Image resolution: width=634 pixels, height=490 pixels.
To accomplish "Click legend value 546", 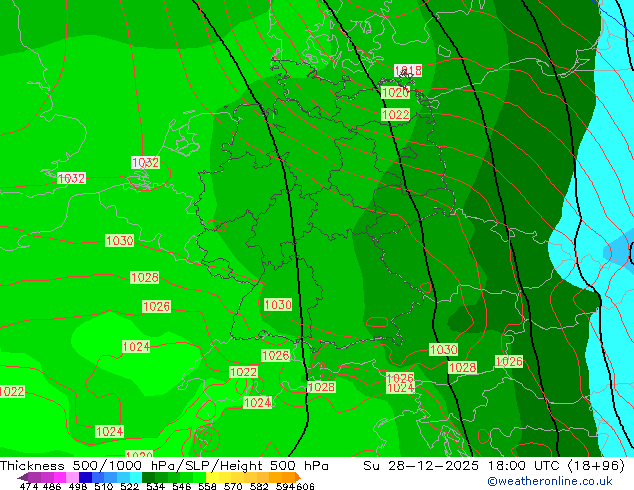I will point(182,486).
